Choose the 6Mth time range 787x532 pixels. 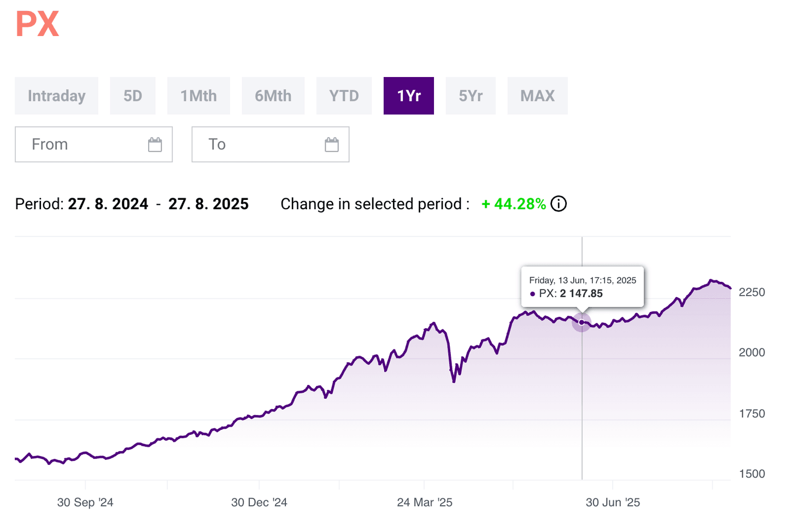pos(273,96)
